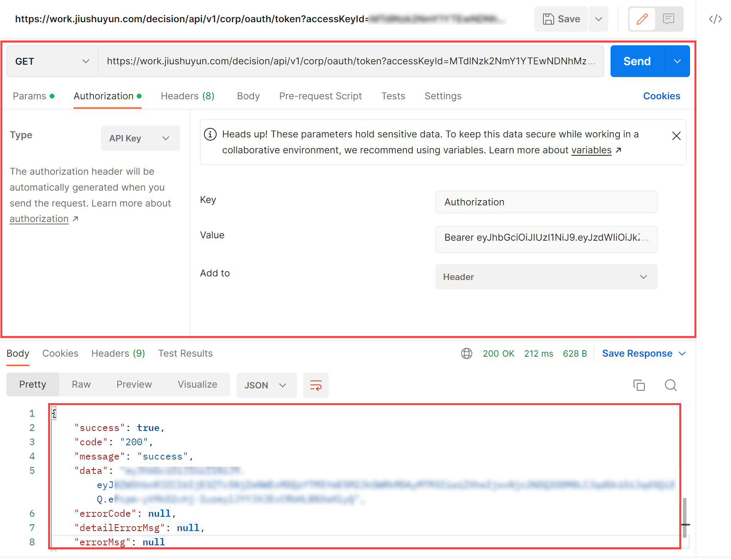
Task: Click the request title URL at top
Action: (x=260, y=19)
